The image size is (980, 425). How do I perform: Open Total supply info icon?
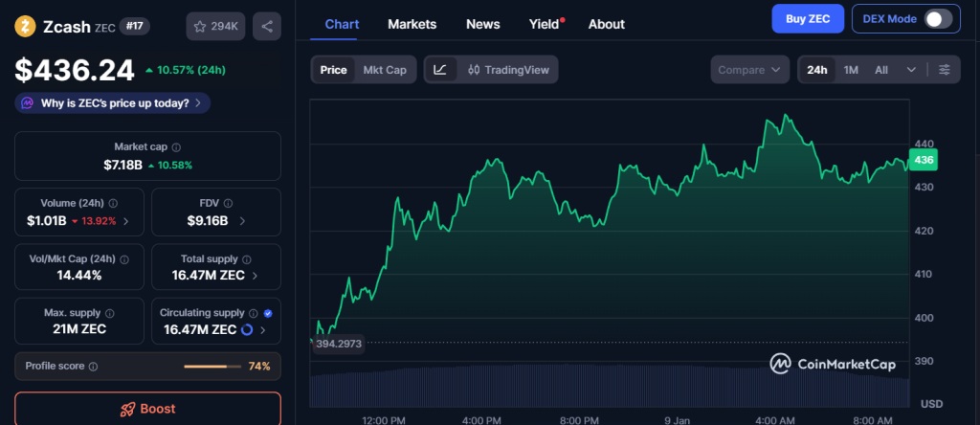coord(247,259)
